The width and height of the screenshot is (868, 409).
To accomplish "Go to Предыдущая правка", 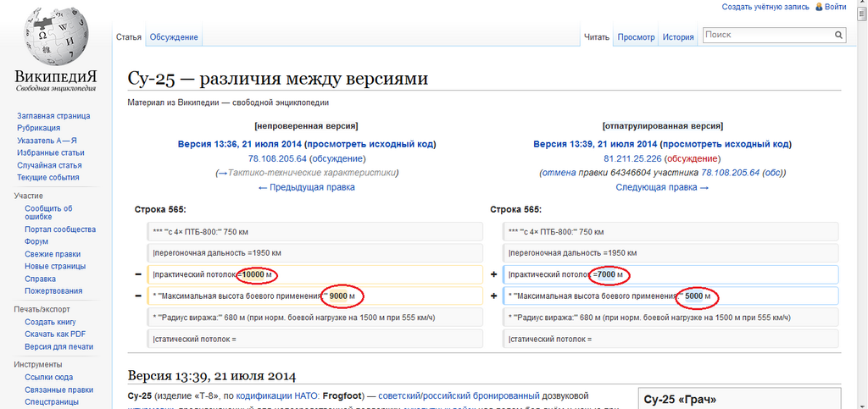I will point(307,187).
